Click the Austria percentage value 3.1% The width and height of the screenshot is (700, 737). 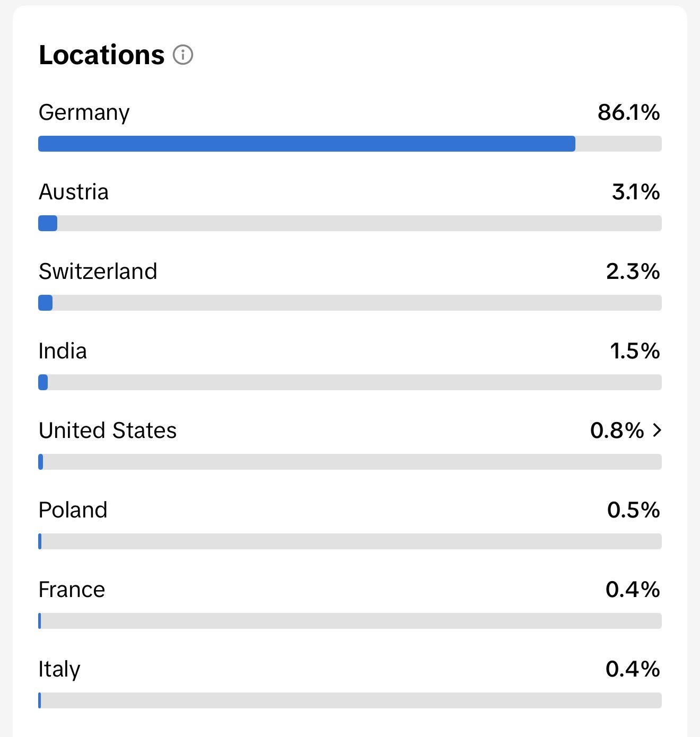click(x=635, y=192)
